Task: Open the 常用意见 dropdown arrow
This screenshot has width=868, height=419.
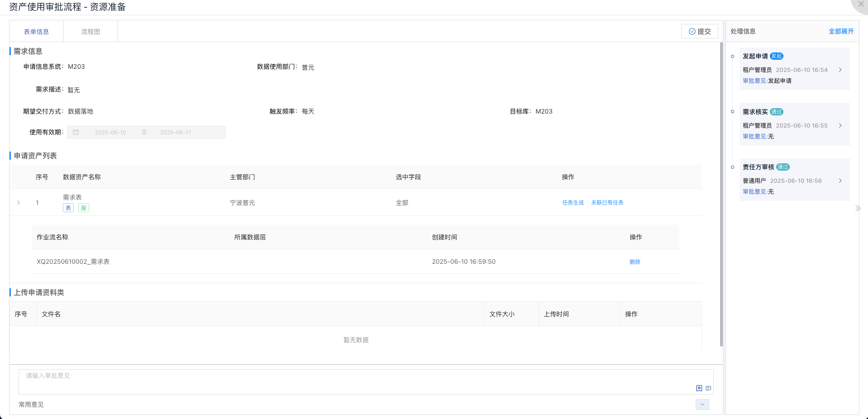Action: point(702,405)
